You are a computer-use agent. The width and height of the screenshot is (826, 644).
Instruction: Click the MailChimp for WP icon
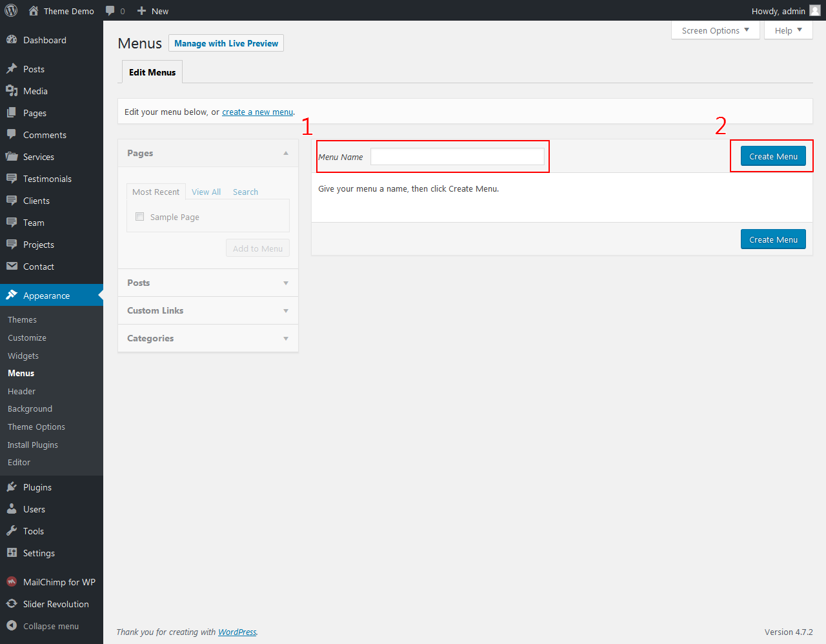[x=12, y=582]
